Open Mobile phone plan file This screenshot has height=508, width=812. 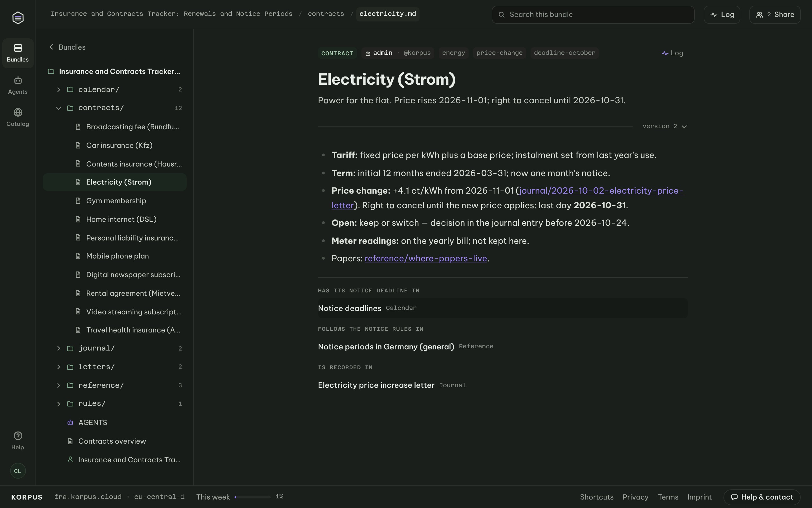115,256
